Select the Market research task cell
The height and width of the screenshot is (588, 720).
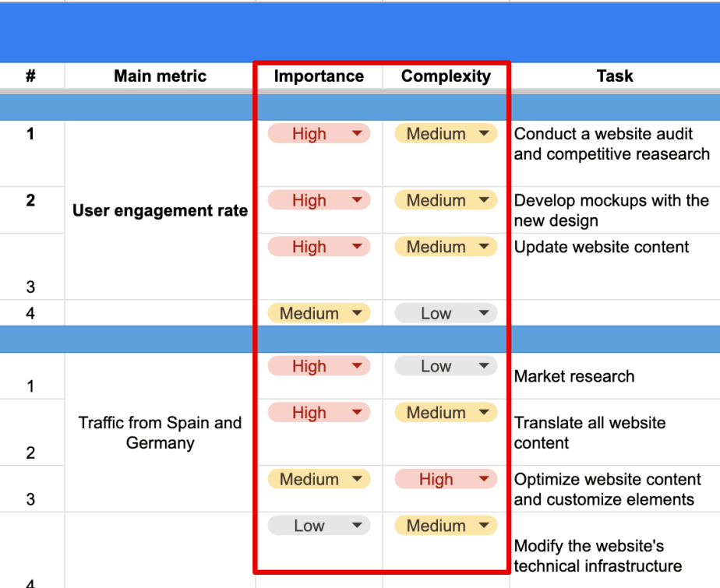click(615, 376)
